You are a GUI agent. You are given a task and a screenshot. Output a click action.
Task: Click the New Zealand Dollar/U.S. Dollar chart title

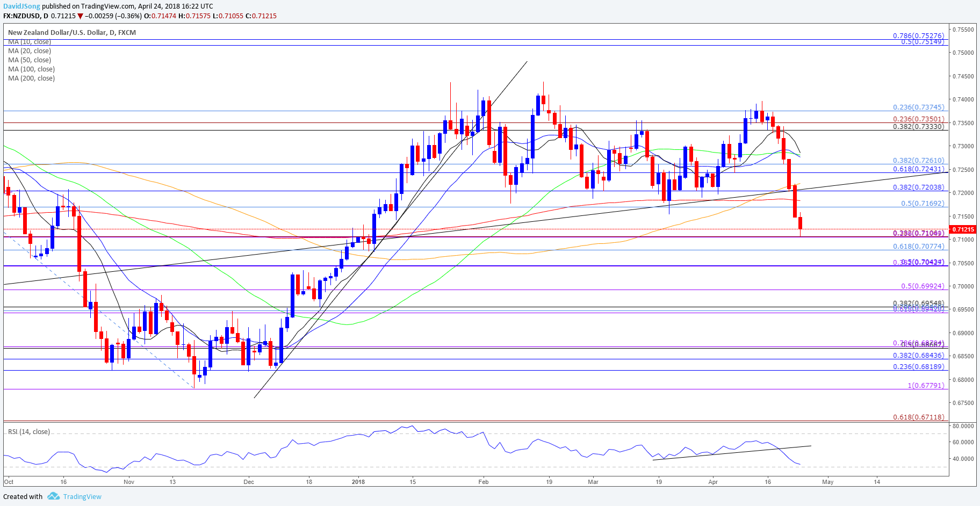pyautogui.click(x=72, y=33)
